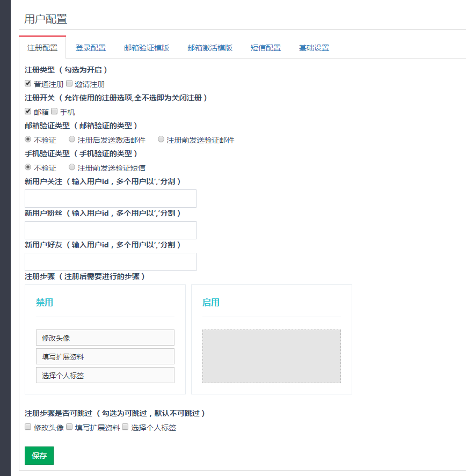This screenshot has width=466, height=476.
Task: Click the green 保存 button
Action: coord(39,456)
